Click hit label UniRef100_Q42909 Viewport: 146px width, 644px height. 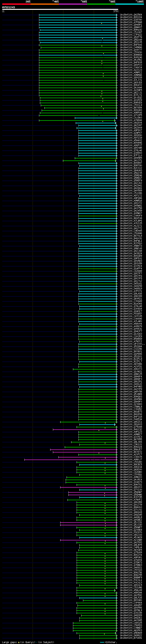click(x=131, y=128)
